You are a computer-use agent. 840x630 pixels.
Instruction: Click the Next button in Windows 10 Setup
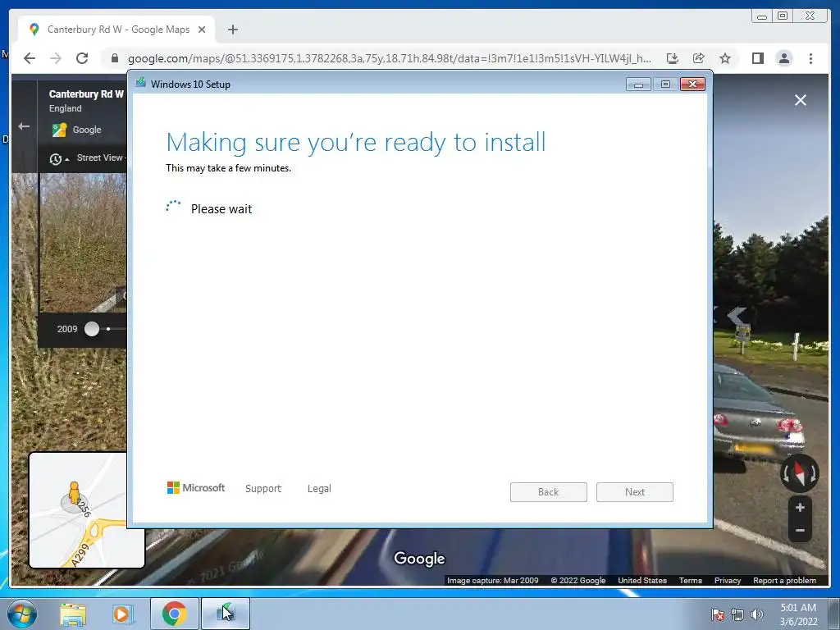point(635,492)
